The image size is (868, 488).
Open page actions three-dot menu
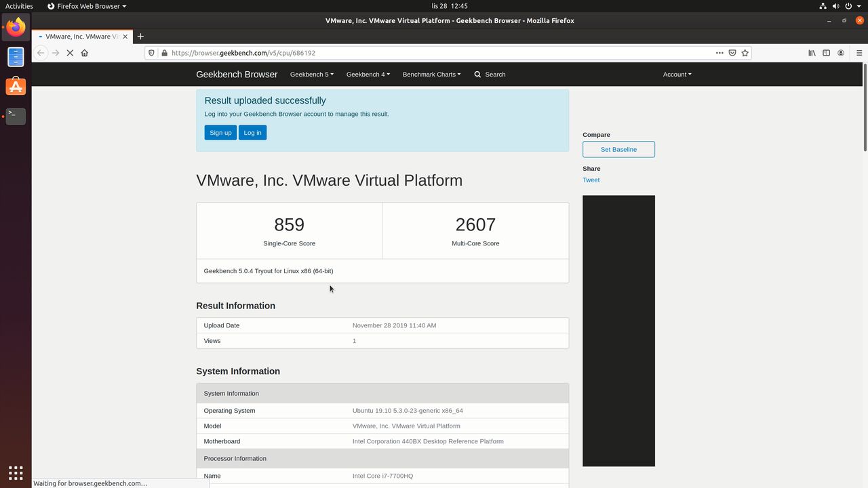pyautogui.click(x=719, y=53)
